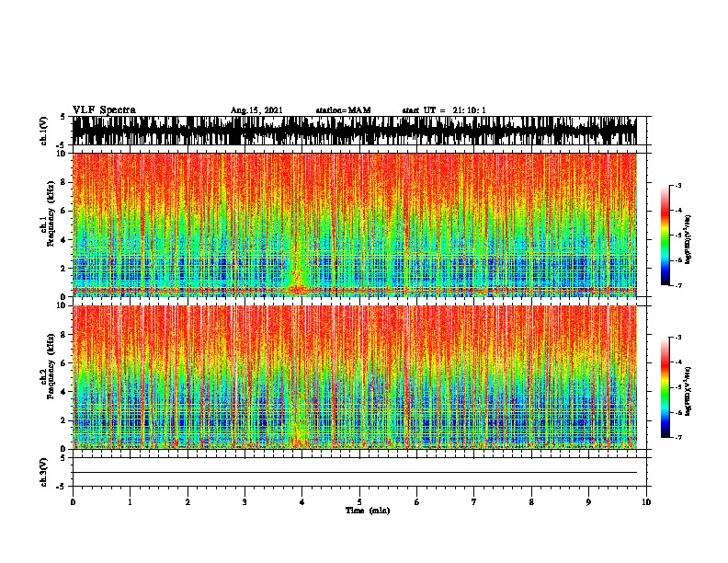
Task: Click the flat ch.3 voltage trace line
Action: click(x=354, y=473)
